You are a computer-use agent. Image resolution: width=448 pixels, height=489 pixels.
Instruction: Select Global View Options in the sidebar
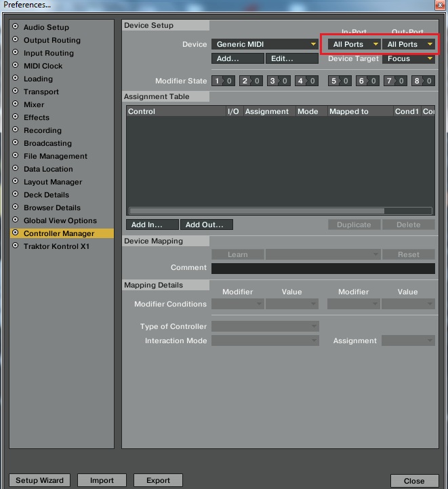point(62,220)
